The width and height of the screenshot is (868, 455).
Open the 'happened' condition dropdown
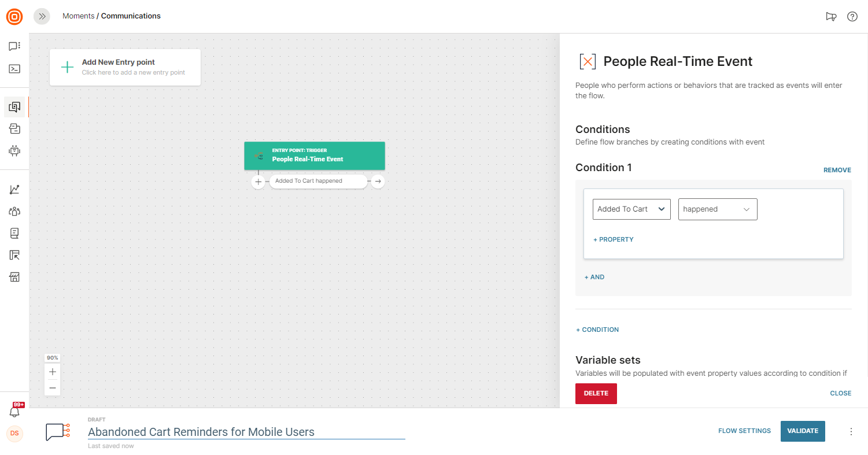pyautogui.click(x=717, y=209)
